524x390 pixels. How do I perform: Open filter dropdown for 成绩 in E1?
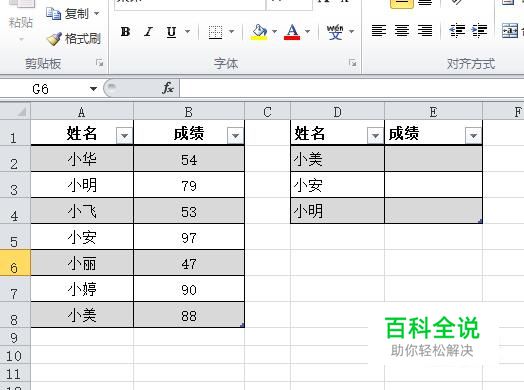pyautogui.click(x=473, y=136)
